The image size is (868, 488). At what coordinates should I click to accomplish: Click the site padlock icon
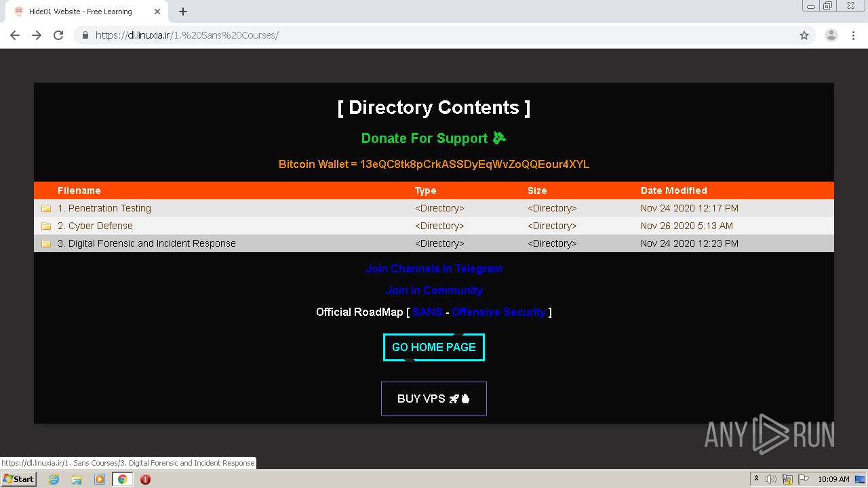pyautogui.click(x=85, y=35)
